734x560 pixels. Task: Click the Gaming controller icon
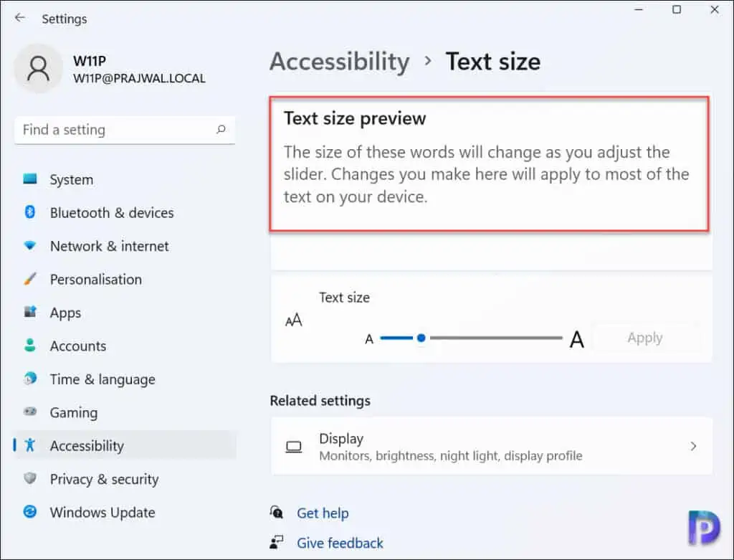pos(30,412)
